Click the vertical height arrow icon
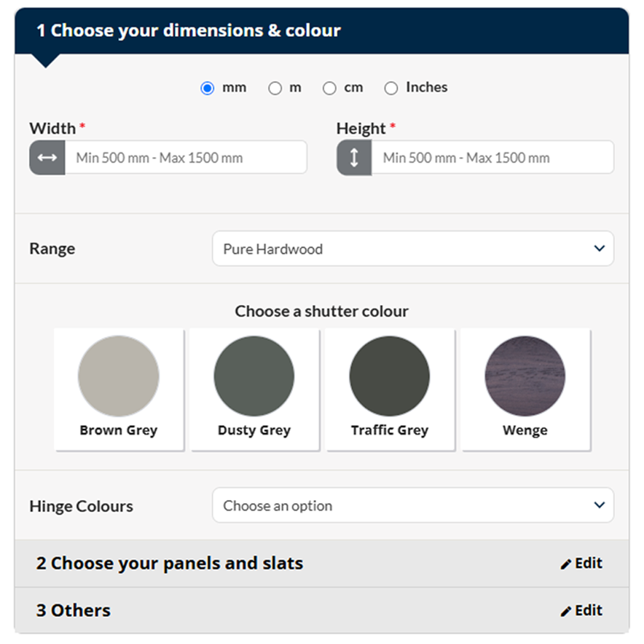Screen dimensions: 644x644 tap(354, 158)
